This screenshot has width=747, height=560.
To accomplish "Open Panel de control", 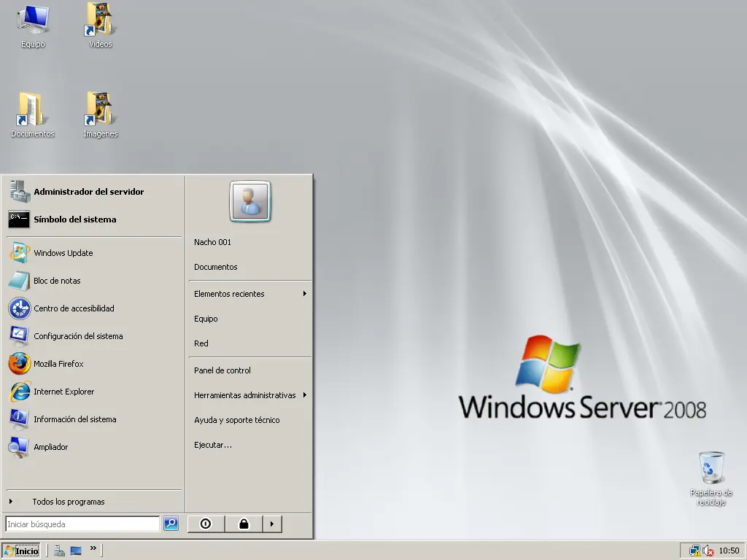I will (250, 370).
